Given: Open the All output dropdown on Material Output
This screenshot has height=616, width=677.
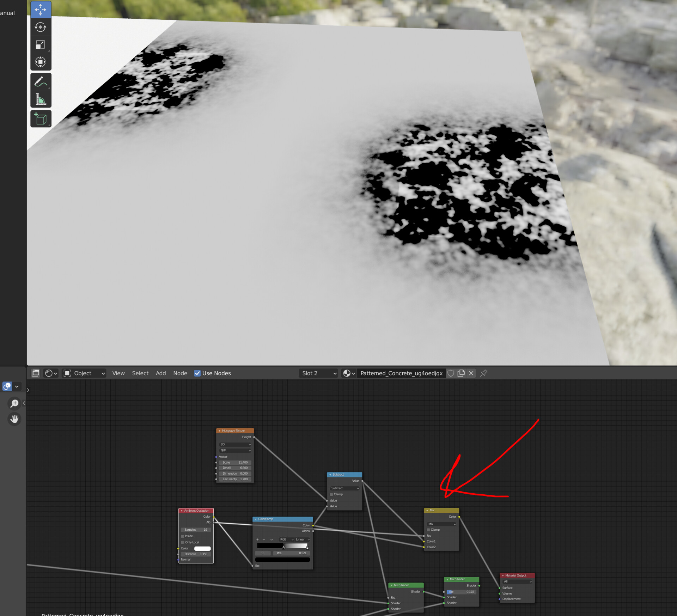Looking at the screenshot, I should (517, 581).
